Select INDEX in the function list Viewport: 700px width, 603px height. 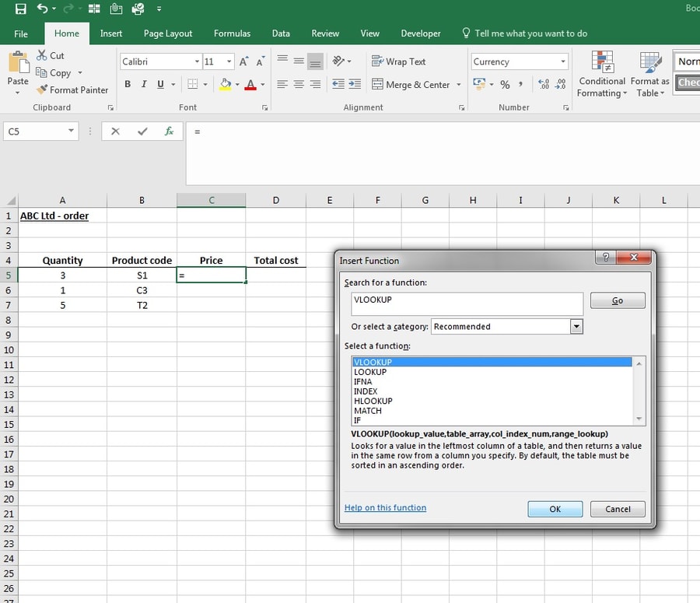coord(492,391)
